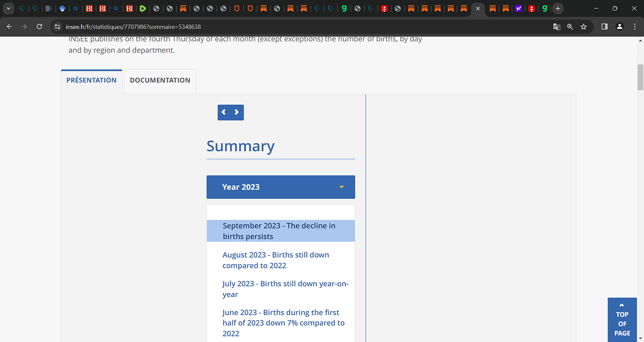Reload the INSEE page
This screenshot has height=342, width=644.
[x=39, y=27]
